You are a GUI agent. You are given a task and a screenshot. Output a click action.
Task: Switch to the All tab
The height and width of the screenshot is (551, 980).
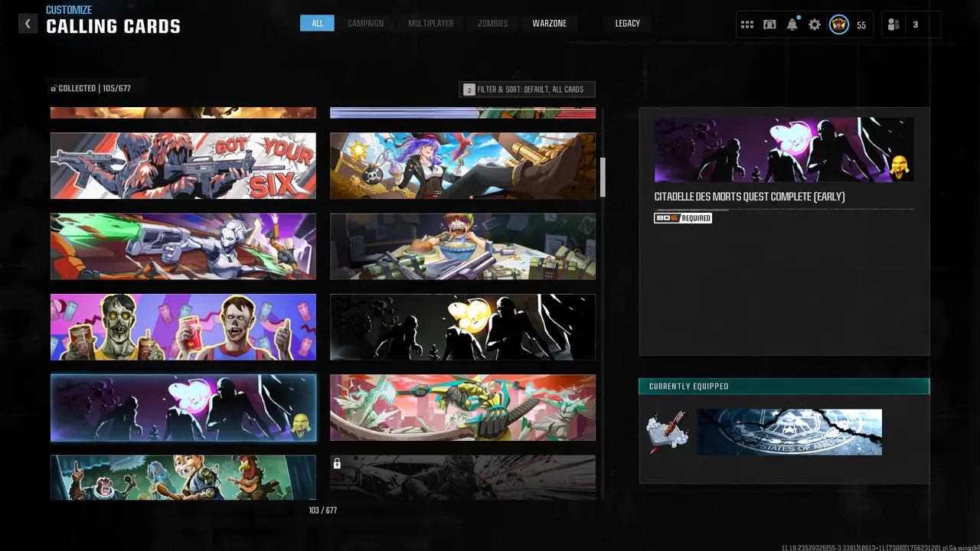click(317, 24)
